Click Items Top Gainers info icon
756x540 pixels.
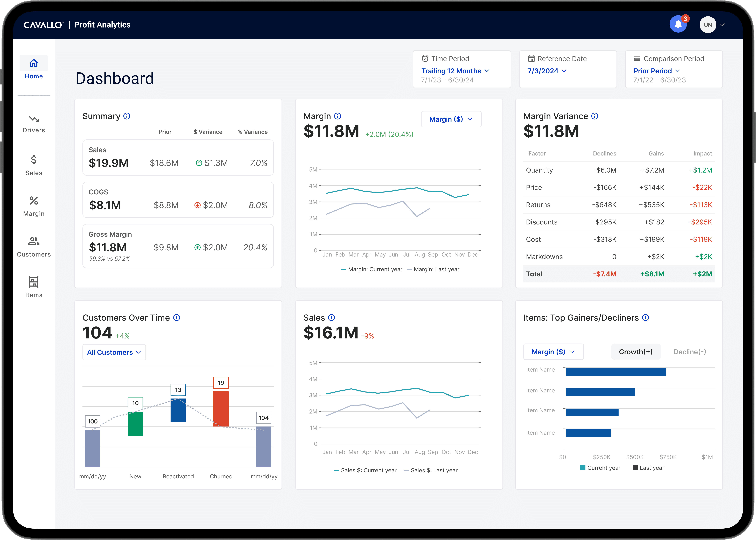point(646,318)
